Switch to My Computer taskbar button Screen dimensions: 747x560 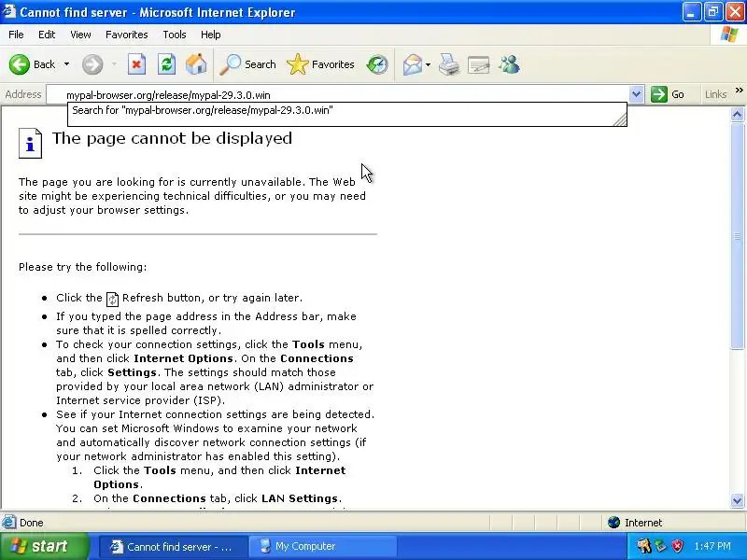322,547
